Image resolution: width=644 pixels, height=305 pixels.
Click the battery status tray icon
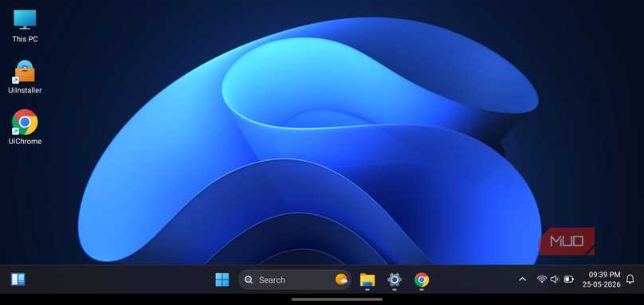pyautogui.click(x=568, y=280)
